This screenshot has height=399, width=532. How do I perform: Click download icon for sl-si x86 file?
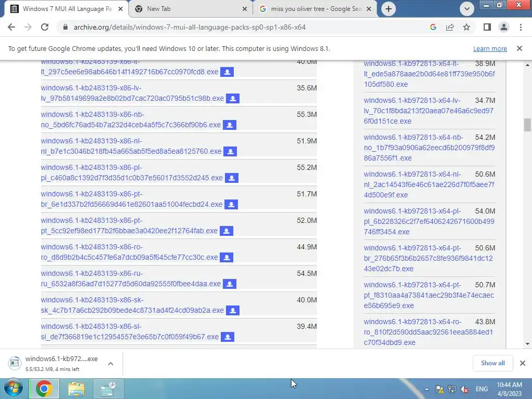pyautogui.click(x=228, y=337)
